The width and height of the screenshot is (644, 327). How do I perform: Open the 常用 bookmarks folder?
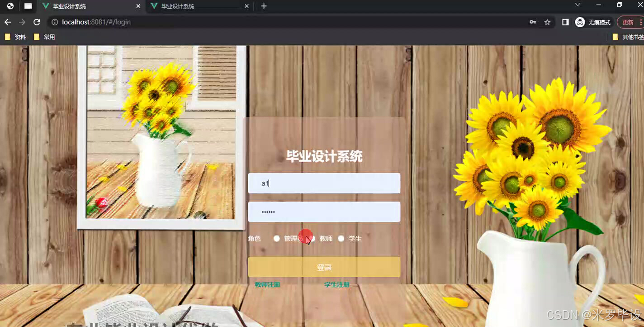tap(43, 37)
